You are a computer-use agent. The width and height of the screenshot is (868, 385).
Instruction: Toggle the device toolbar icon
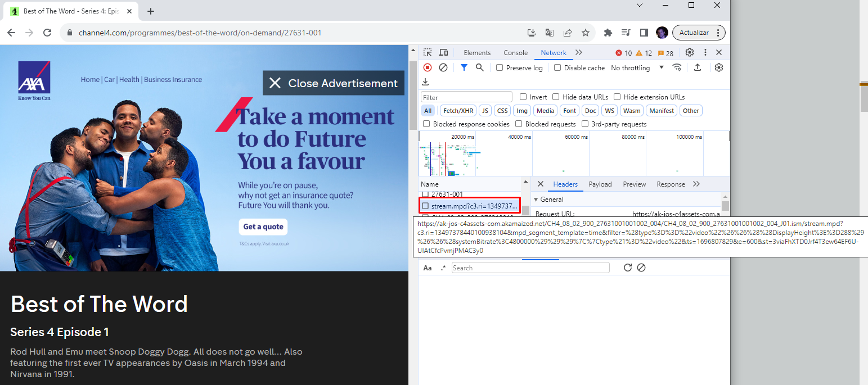coord(443,53)
